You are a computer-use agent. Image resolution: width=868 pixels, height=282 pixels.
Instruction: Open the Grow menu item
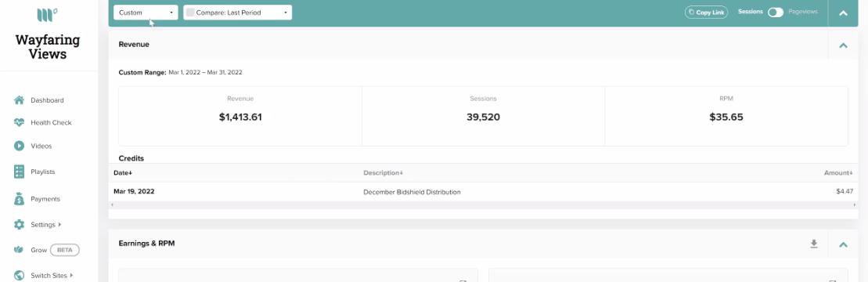click(x=39, y=251)
